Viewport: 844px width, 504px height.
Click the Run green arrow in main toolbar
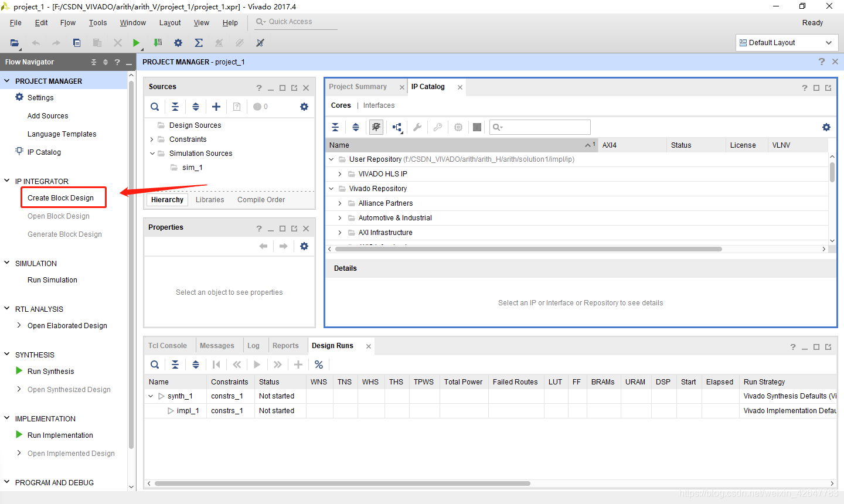click(x=136, y=43)
